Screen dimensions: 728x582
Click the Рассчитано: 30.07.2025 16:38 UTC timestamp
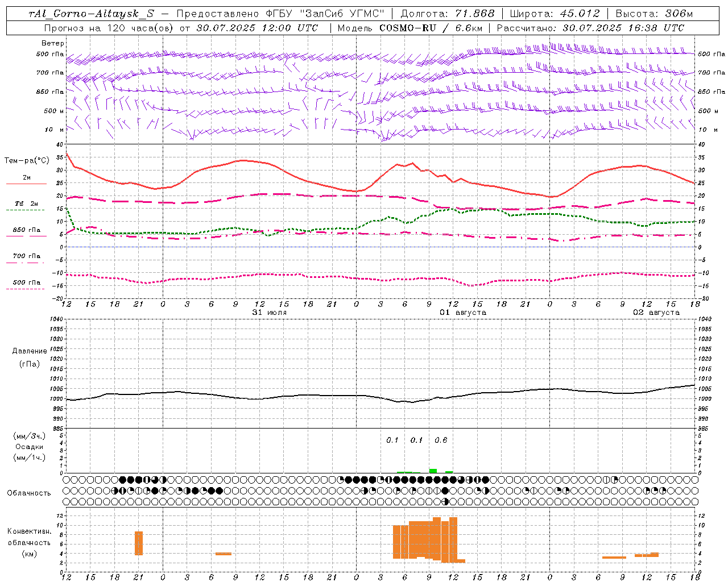click(590, 28)
